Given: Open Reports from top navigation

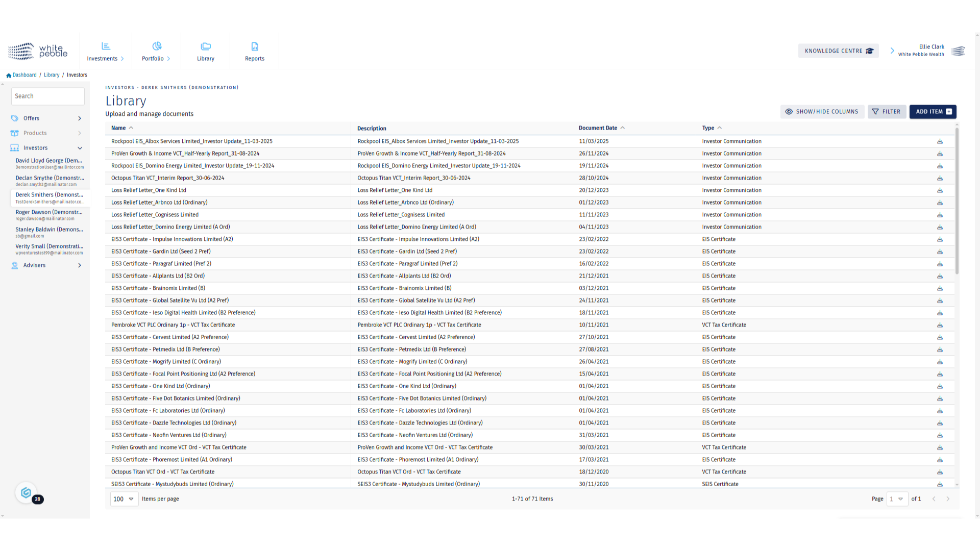Looking at the screenshot, I should [255, 51].
